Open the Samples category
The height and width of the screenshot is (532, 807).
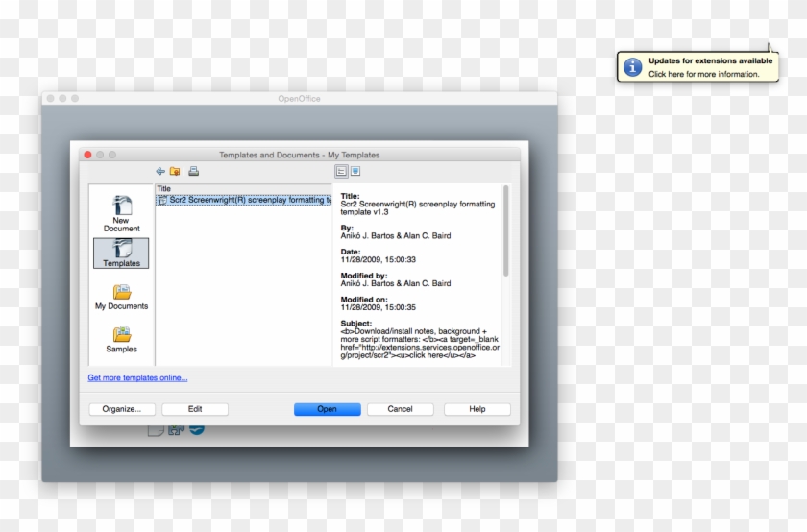[x=121, y=340]
